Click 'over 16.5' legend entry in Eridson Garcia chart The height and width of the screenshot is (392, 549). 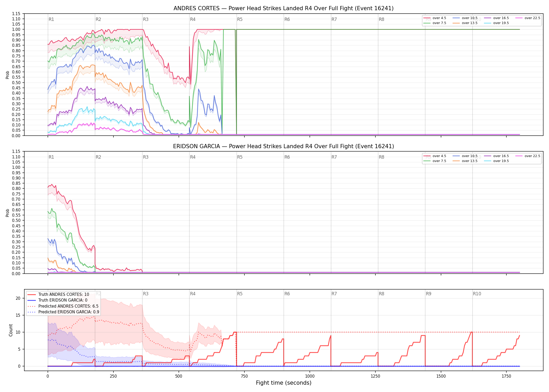pos(496,156)
